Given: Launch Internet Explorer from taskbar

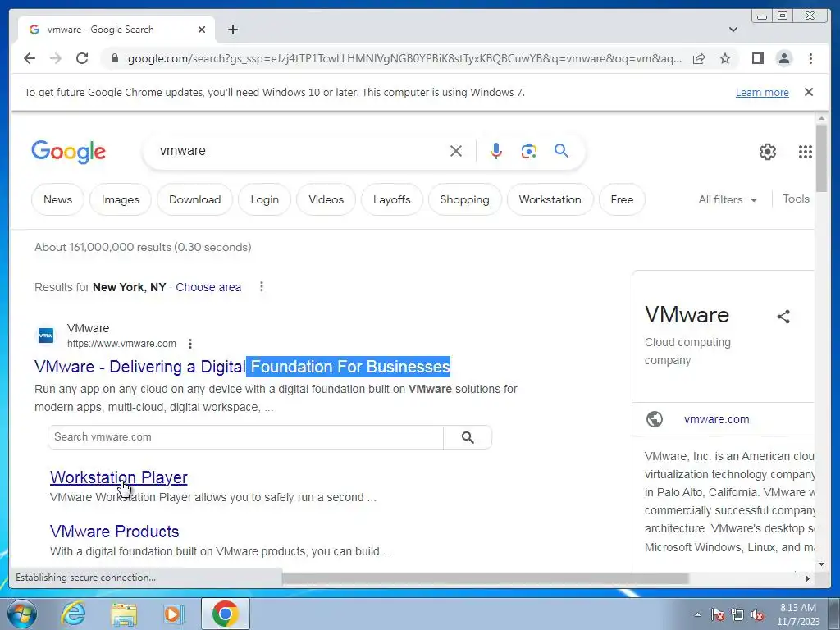Looking at the screenshot, I should (73, 614).
